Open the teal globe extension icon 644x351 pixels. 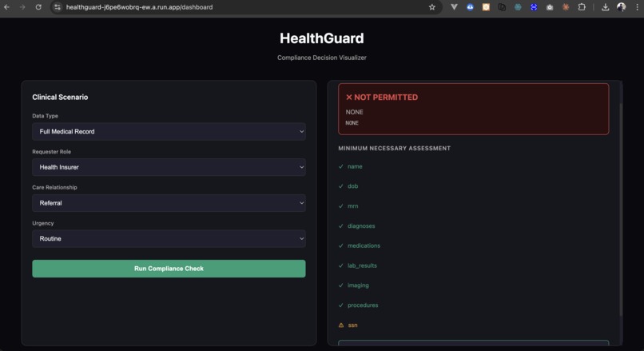[518, 7]
